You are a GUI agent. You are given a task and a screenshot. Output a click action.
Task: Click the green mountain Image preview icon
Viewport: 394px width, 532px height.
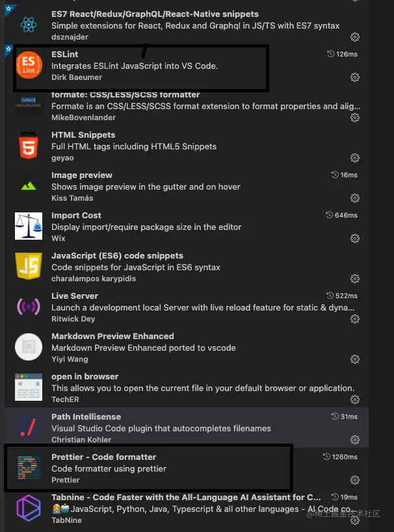(x=29, y=186)
